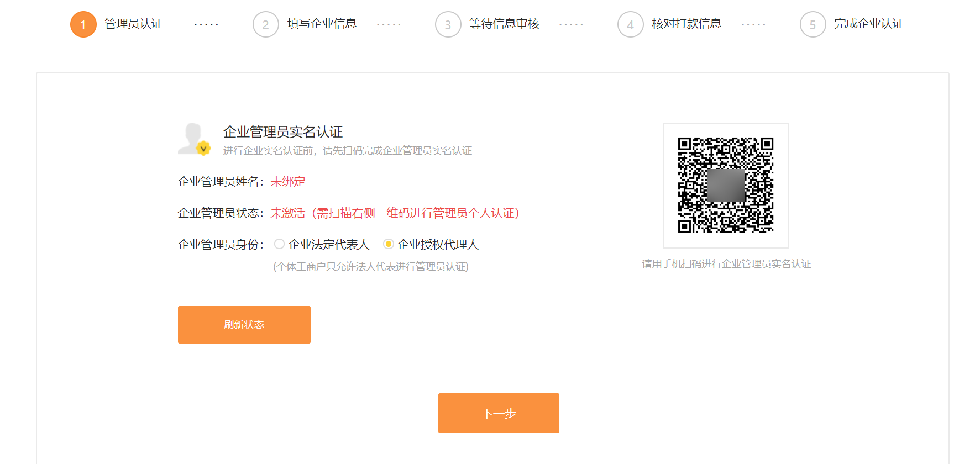Open the 填写企业信息 step label

coord(322,24)
